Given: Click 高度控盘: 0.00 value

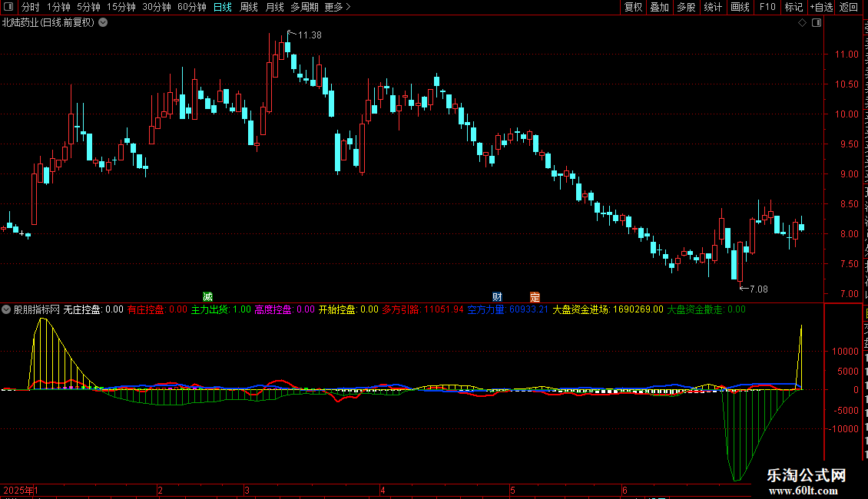Looking at the screenshot, I should point(284,310).
